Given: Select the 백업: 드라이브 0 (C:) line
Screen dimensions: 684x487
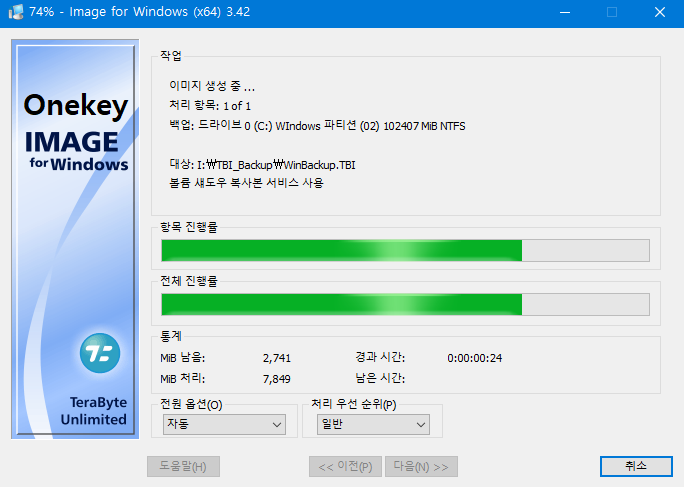Looking at the screenshot, I should coord(317,126).
